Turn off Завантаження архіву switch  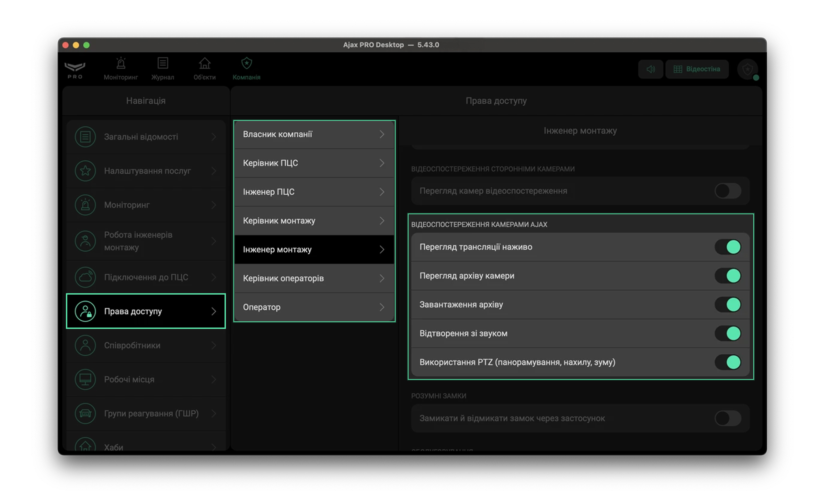tap(728, 305)
